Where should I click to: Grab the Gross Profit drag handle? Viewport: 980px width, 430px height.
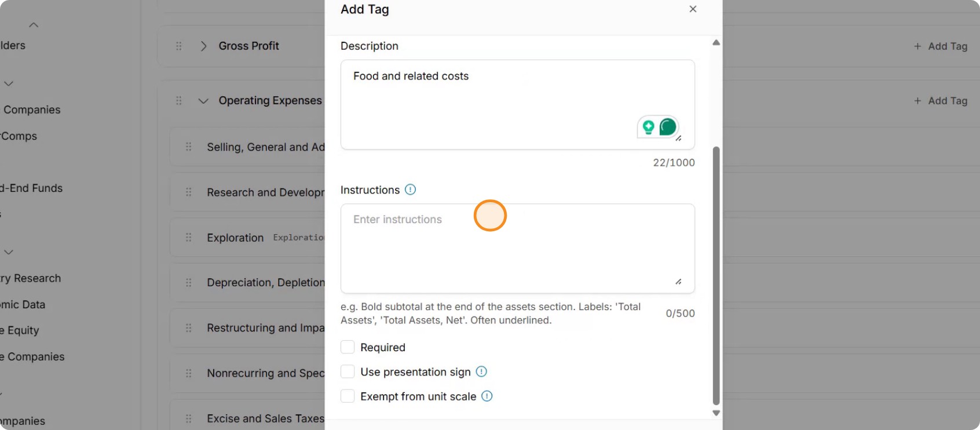click(179, 46)
